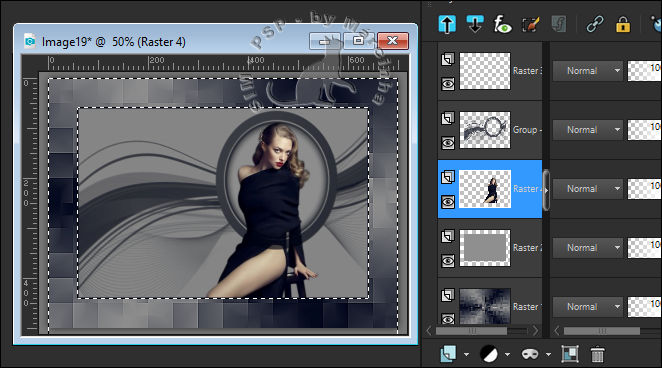The height and width of the screenshot is (368, 662).
Task: Expand the adjustment layer dropdown arrow
Action: pyautogui.click(x=507, y=354)
